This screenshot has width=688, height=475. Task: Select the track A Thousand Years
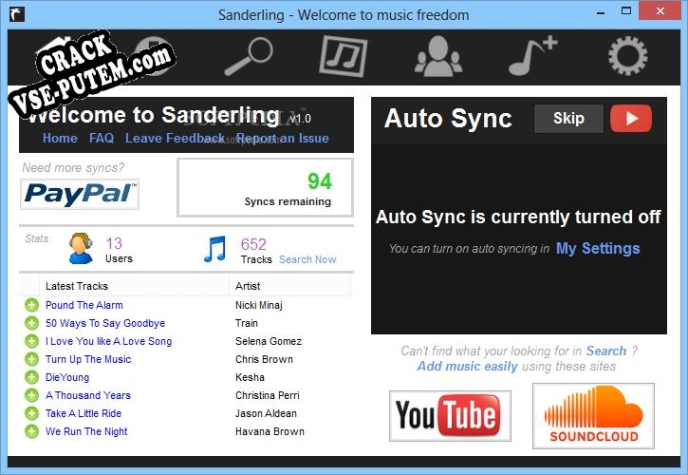tap(88, 395)
